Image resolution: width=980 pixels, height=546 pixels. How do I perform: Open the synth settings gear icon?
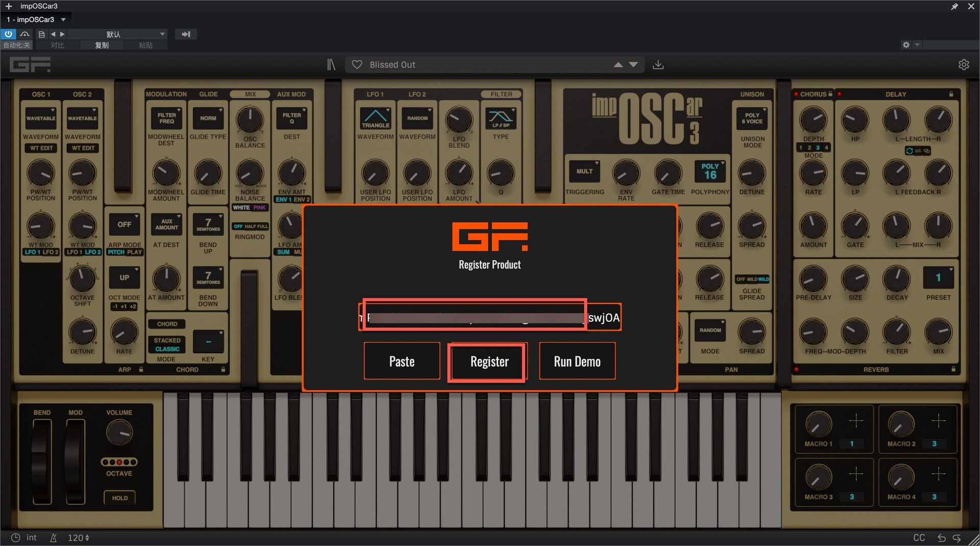coord(963,65)
